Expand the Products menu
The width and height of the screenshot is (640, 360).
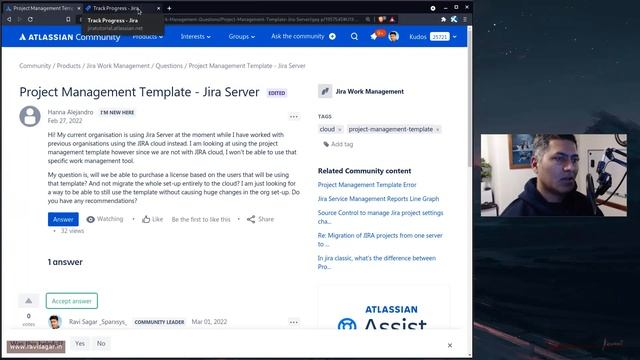tap(147, 36)
